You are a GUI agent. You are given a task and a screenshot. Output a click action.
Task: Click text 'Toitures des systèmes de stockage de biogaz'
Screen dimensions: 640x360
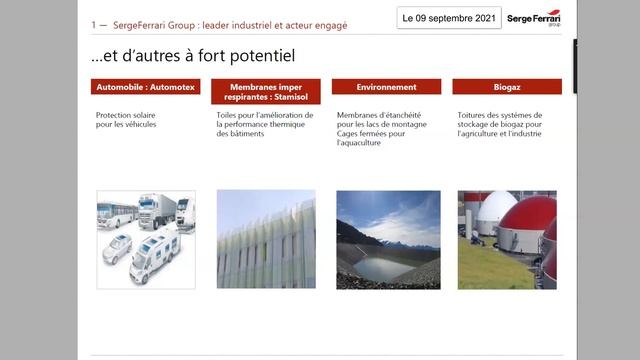tap(500, 120)
